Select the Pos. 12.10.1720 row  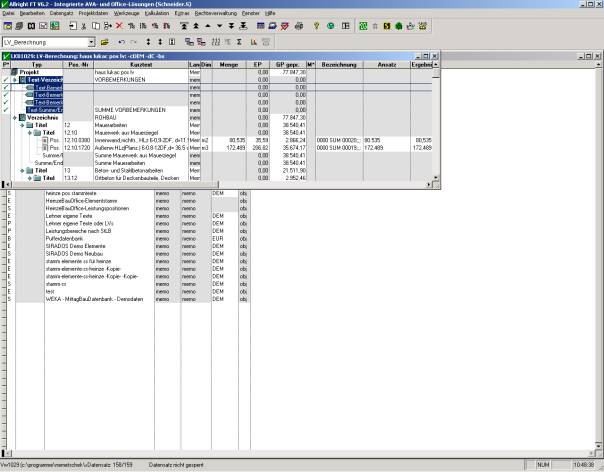tap(217, 148)
